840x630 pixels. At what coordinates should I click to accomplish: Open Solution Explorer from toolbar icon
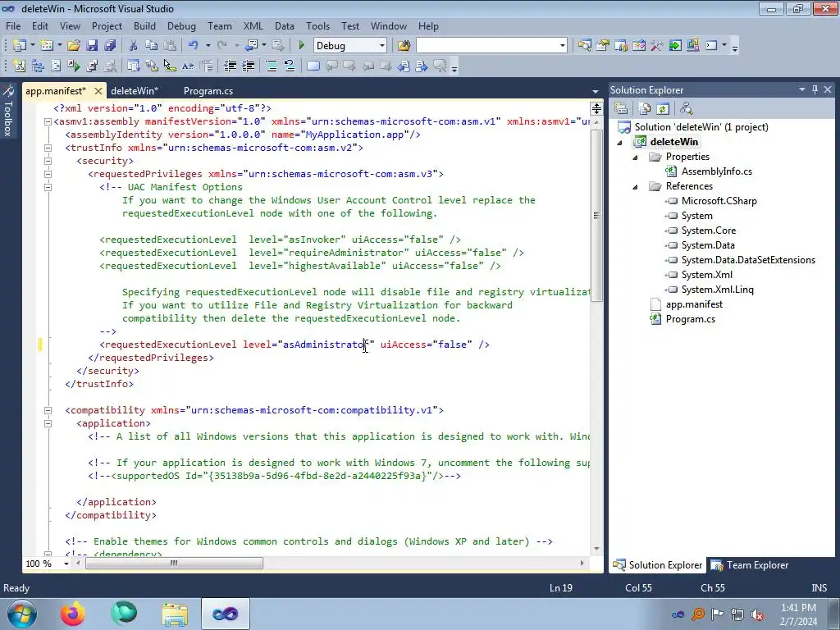click(584, 46)
